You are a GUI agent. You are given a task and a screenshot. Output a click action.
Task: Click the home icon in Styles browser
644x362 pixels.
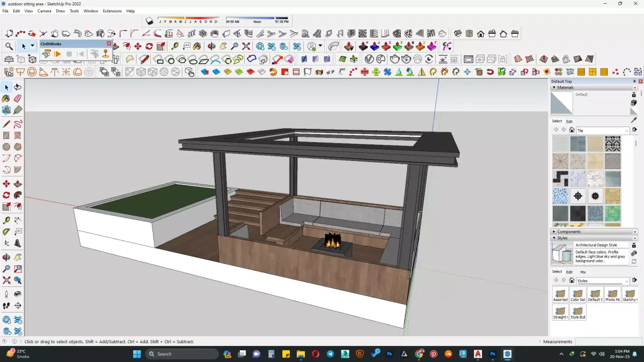click(572, 280)
